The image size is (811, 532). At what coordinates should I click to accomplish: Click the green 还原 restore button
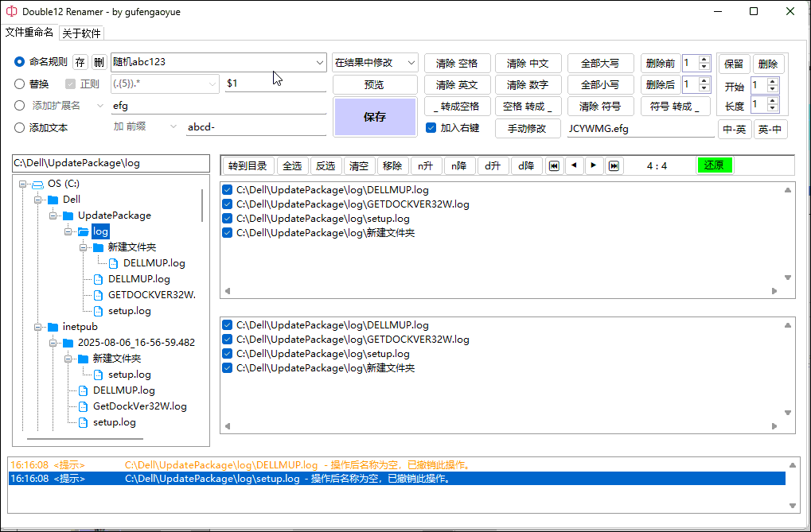point(714,165)
